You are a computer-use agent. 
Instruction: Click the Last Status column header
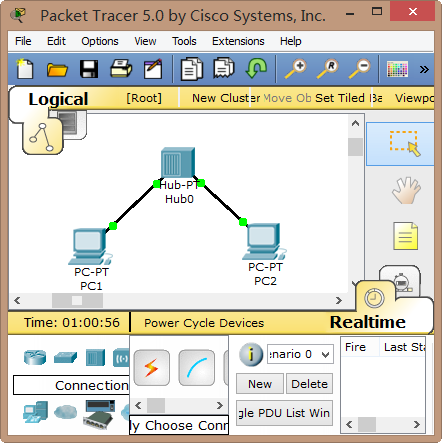(403, 347)
